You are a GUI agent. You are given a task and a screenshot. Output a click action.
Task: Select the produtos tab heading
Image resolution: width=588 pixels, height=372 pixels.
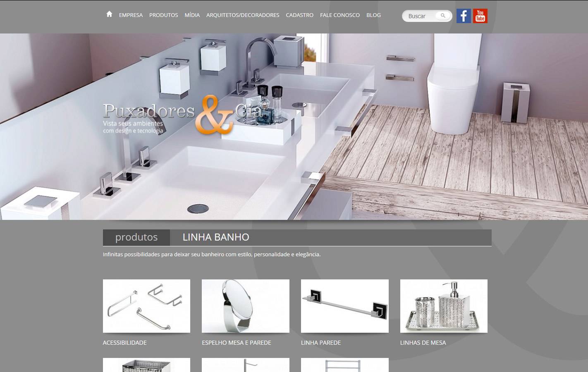(136, 237)
